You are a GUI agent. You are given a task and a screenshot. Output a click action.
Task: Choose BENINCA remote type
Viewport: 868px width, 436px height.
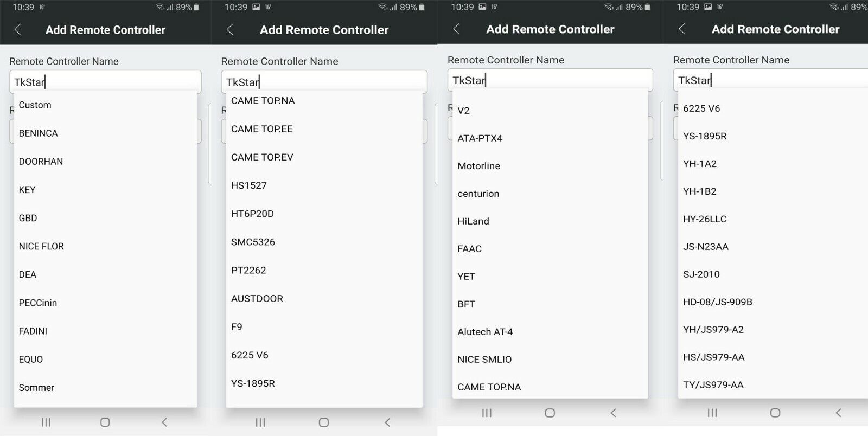pos(105,133)
